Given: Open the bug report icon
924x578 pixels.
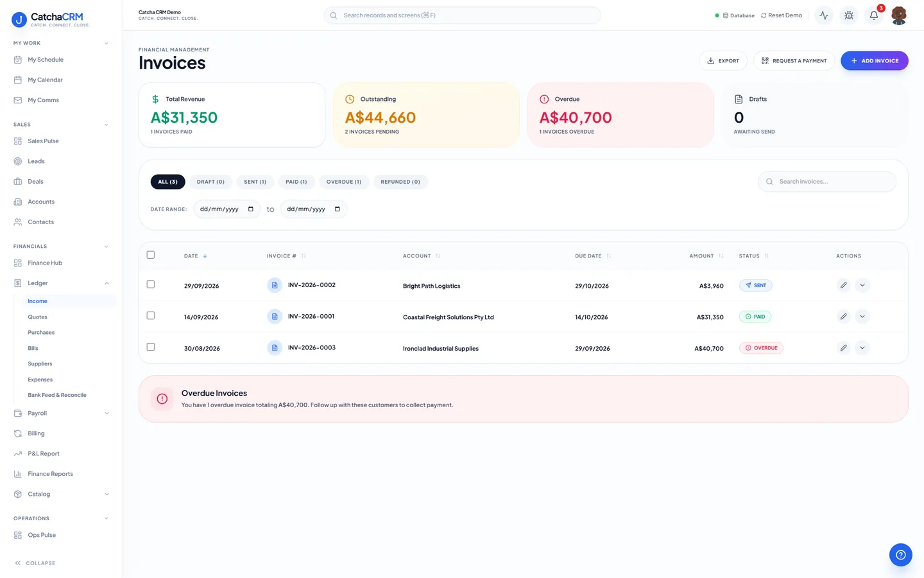Looking at the screenshot, I should pyautogui.click(x=849, y=15).
